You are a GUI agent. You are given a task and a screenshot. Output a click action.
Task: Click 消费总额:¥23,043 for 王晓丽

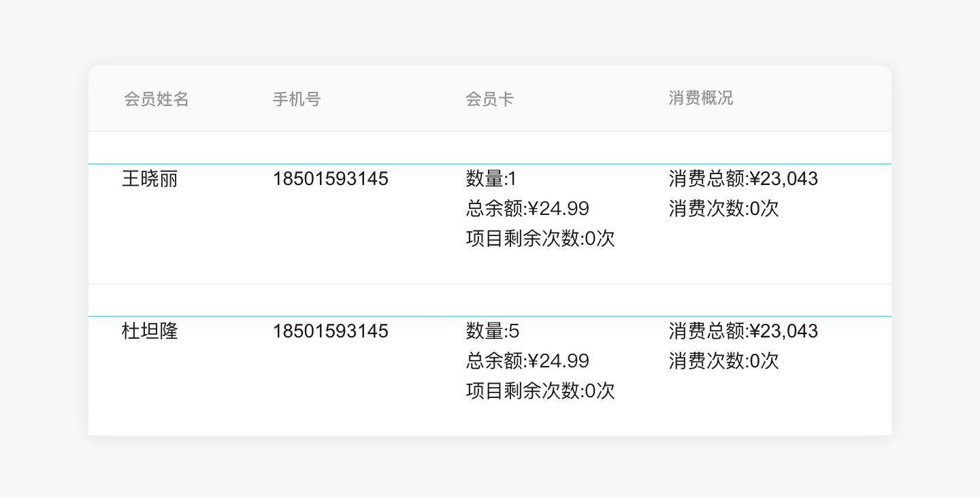pos(743,179)
